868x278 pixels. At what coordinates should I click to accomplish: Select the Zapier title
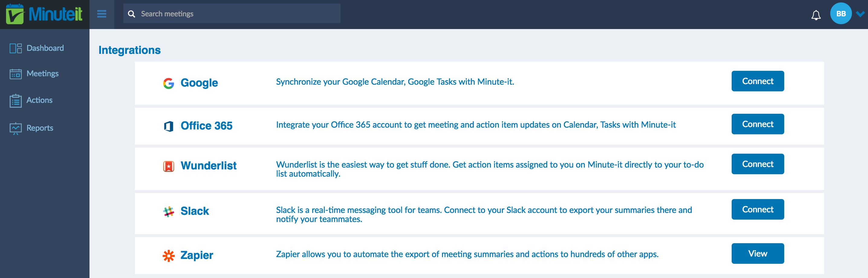[x=197, y=255]
